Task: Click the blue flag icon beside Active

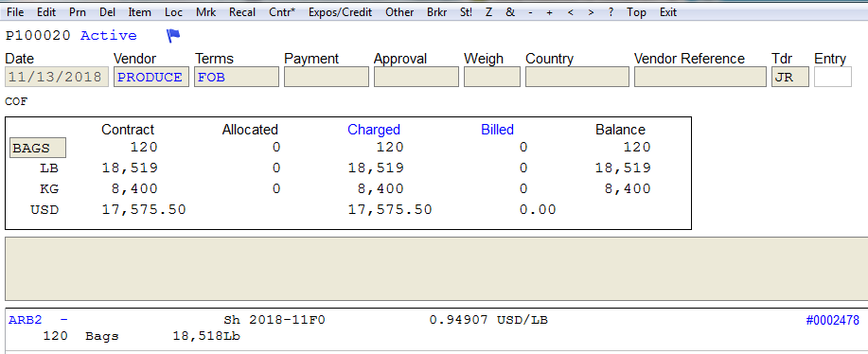Action: point(173,36)
